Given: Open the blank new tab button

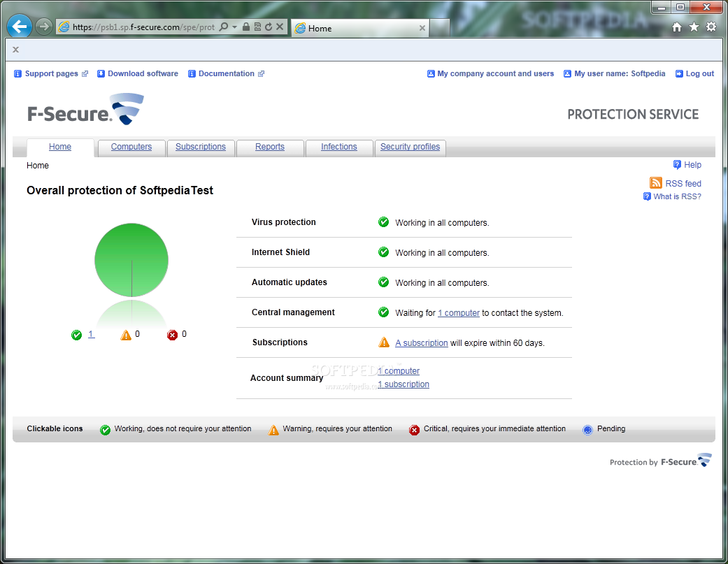Looking at the screenshot, I should point(439,28).
